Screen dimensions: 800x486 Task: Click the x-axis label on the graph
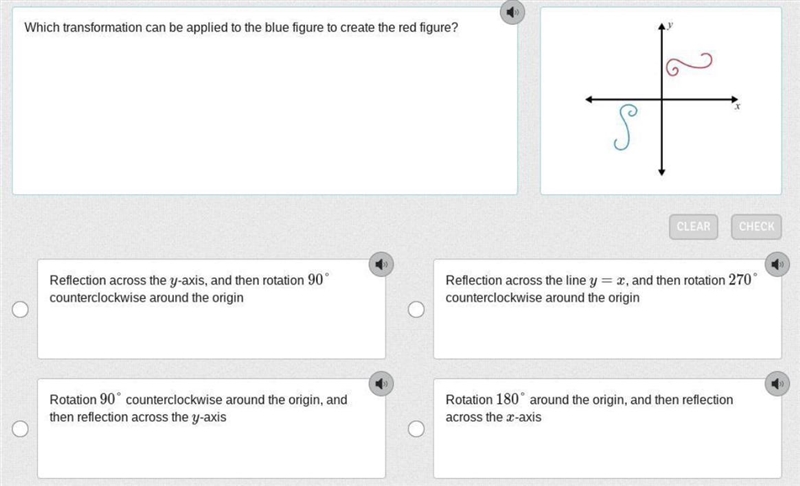click(x=737, y=107)
